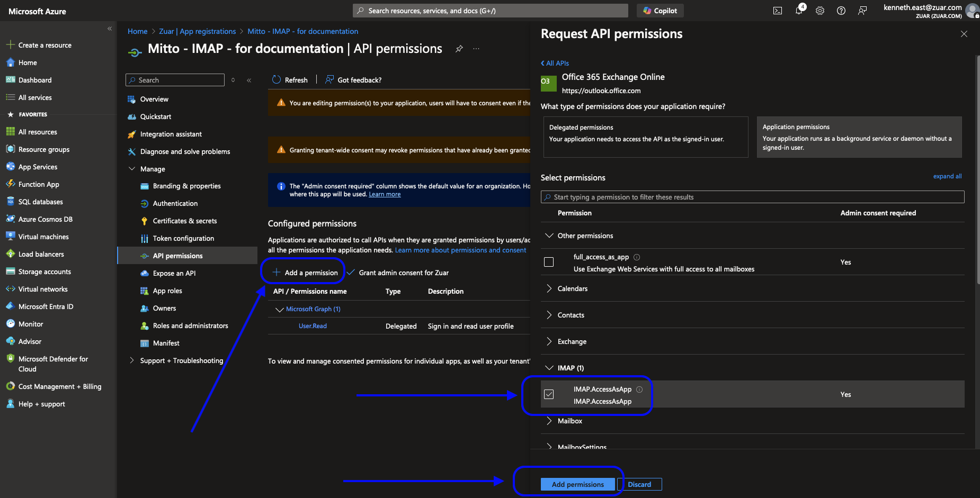This screenshot has width=980, height=498.
Task: Open account menu kenneth.east@zuar.com
Action: pyautogui.click(x=930, y=11)
